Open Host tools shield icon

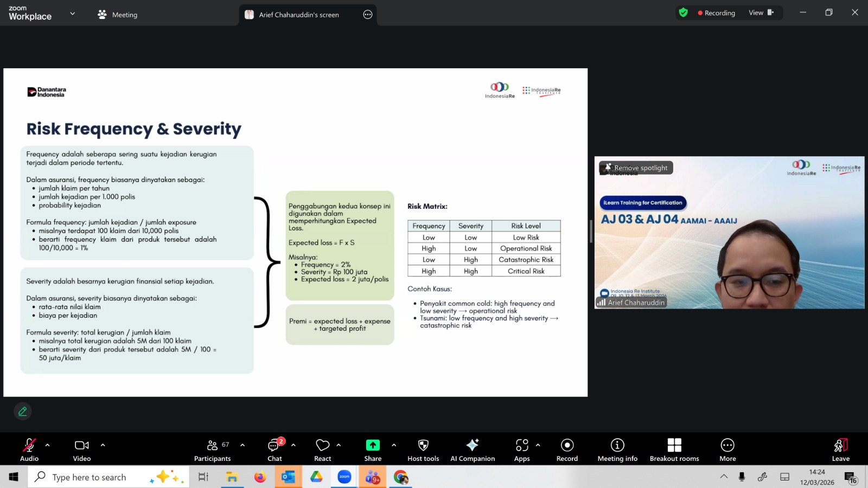pyautogui.click(x=423, y=450)
